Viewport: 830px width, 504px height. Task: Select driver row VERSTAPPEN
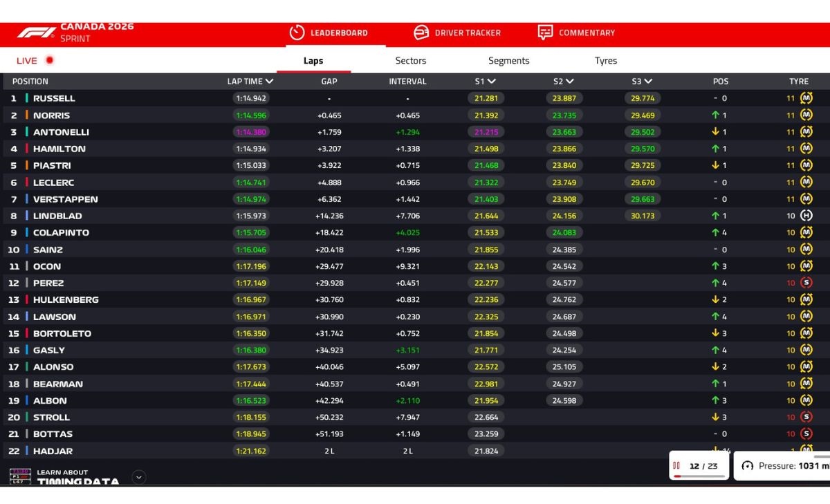pos(415,199)
